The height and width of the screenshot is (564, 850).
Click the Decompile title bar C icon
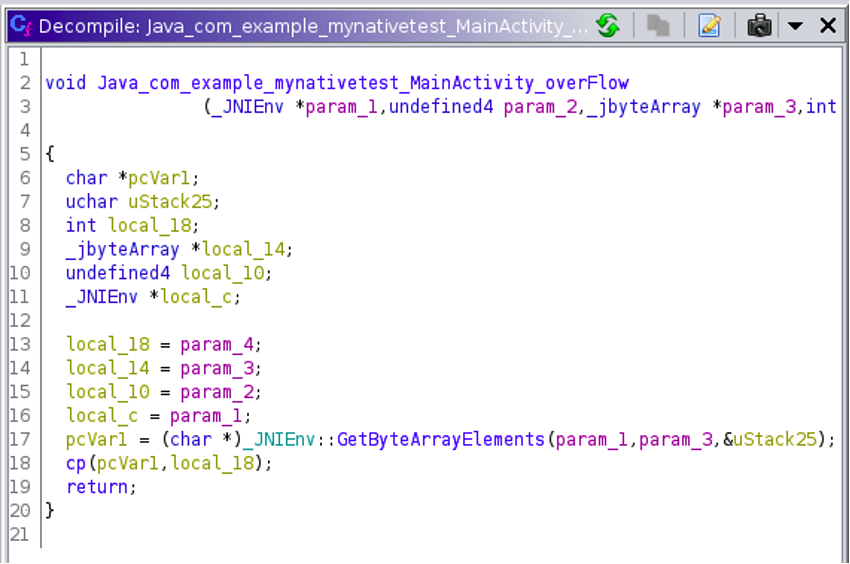pyautogui.click(x=21, y=25)
